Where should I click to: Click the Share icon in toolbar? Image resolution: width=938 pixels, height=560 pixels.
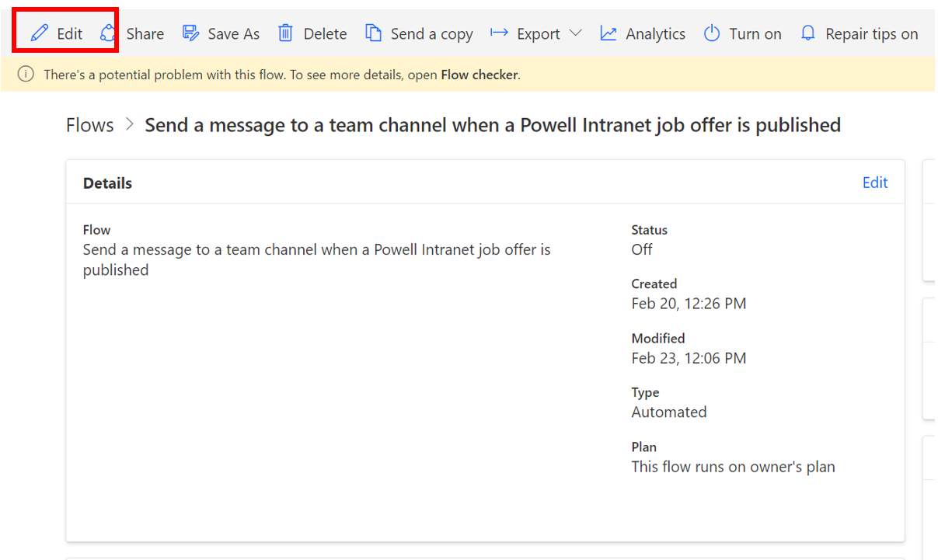tap(109, 33)
